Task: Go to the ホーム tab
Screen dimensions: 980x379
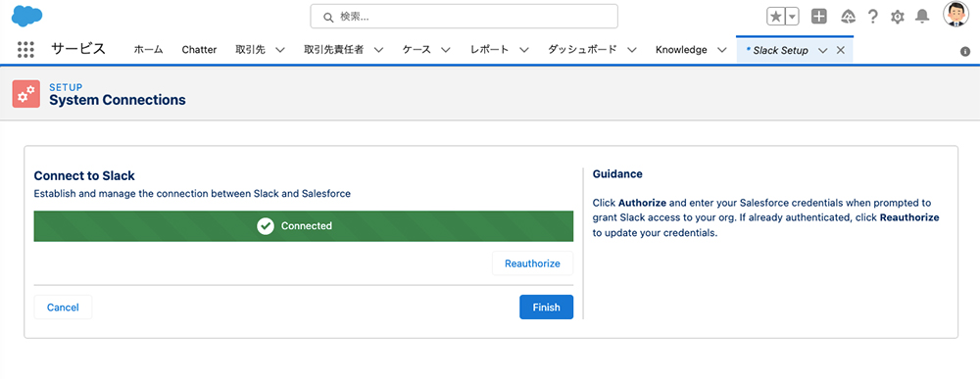Action: [149, 50]
